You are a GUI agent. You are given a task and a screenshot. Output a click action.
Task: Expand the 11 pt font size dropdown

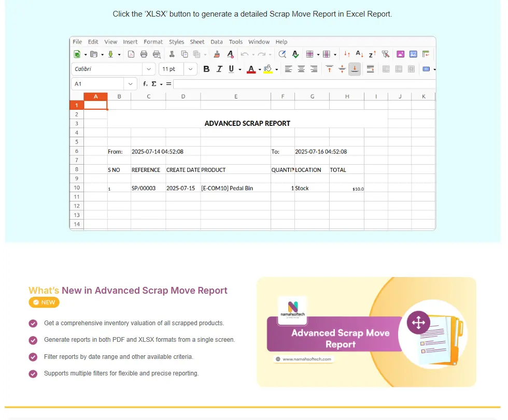tap(191, 69)
